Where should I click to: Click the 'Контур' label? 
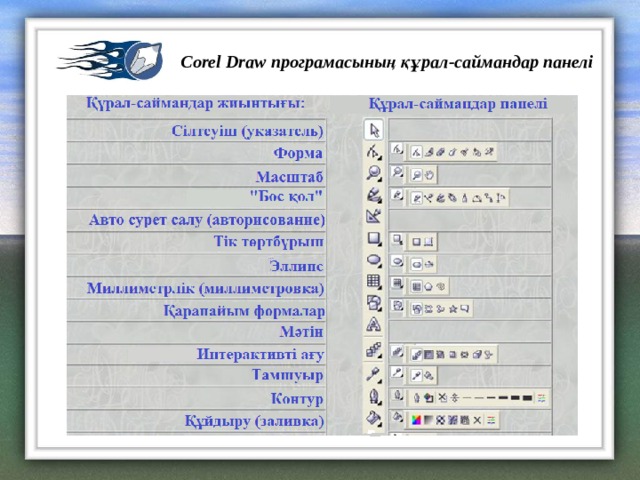(297, 398)
